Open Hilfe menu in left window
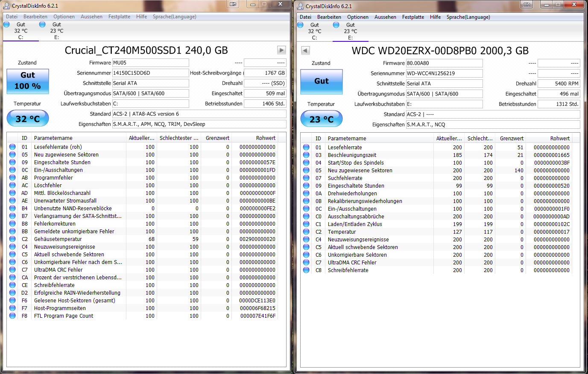Viewport: 588px width, 374px height. coord(142,17)
